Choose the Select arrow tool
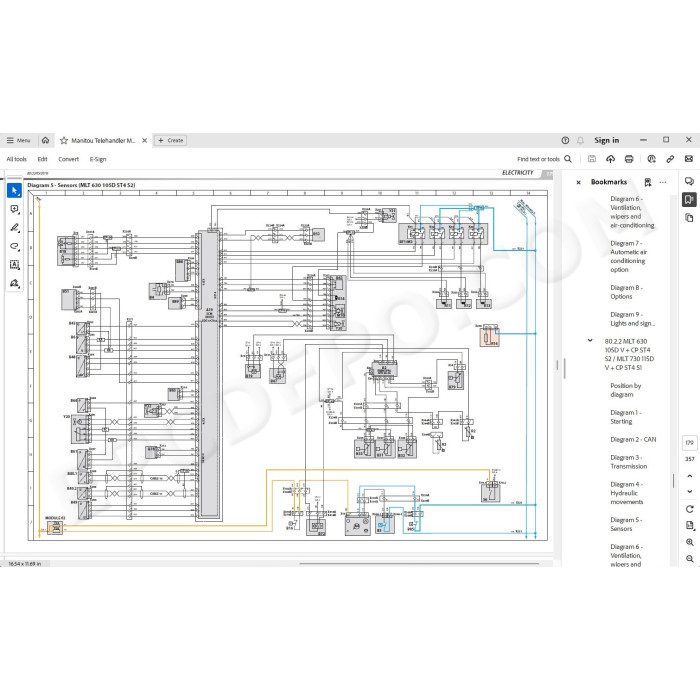This screenshot has height=700, width=700. (14, 191)
